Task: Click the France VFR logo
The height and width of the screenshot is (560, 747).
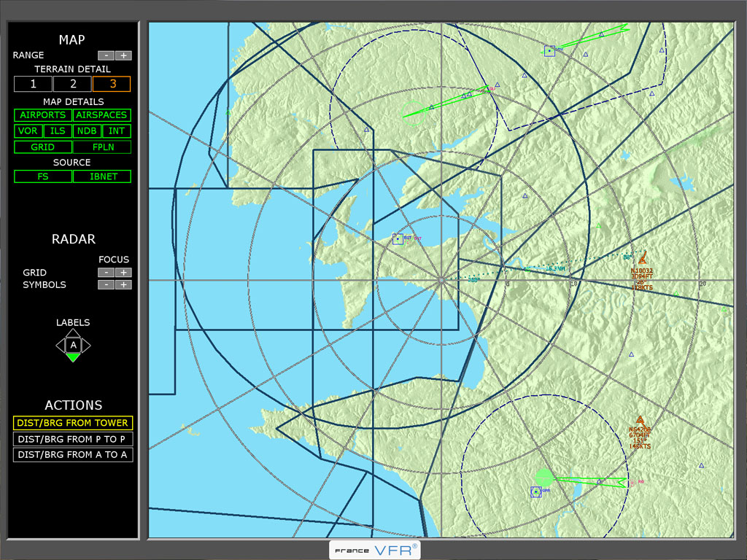Action: (x=375, y=550)
